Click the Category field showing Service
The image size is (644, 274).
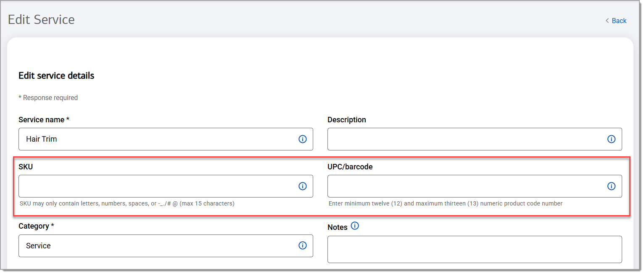[166, 245]
